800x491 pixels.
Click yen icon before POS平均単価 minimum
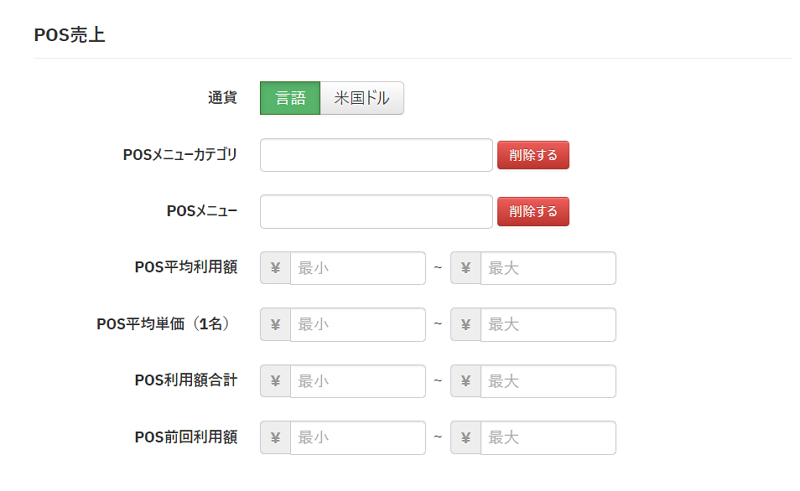[275, 324]
